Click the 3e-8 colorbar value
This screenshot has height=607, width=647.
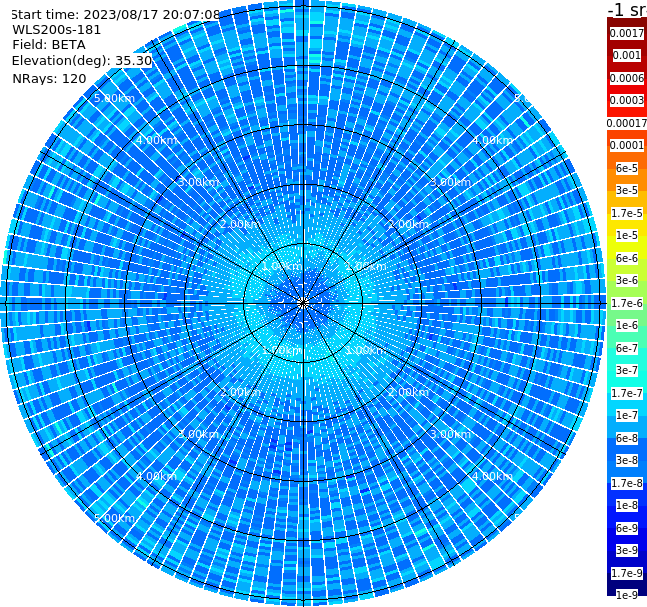(627, 460)
